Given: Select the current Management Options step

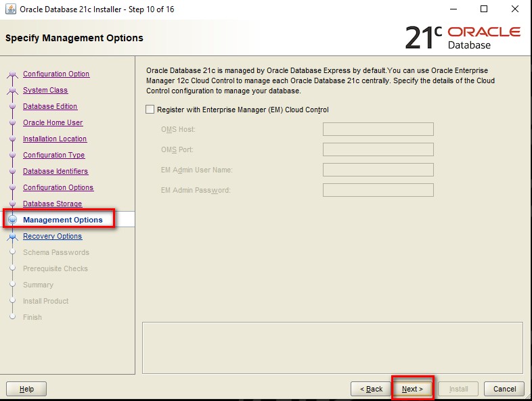Looking at the screenshot, I should (x=62, y=220).
